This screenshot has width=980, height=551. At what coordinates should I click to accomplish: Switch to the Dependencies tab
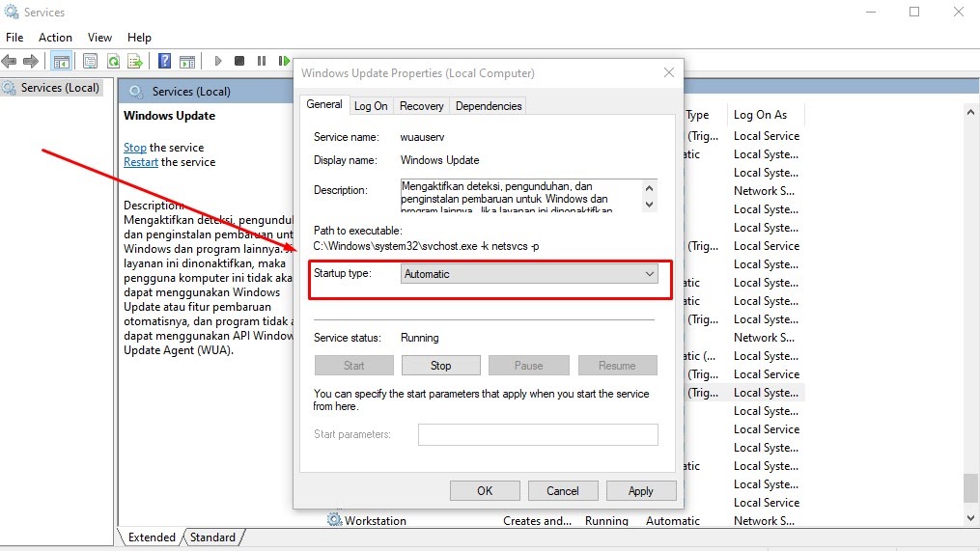coord(489,106)
